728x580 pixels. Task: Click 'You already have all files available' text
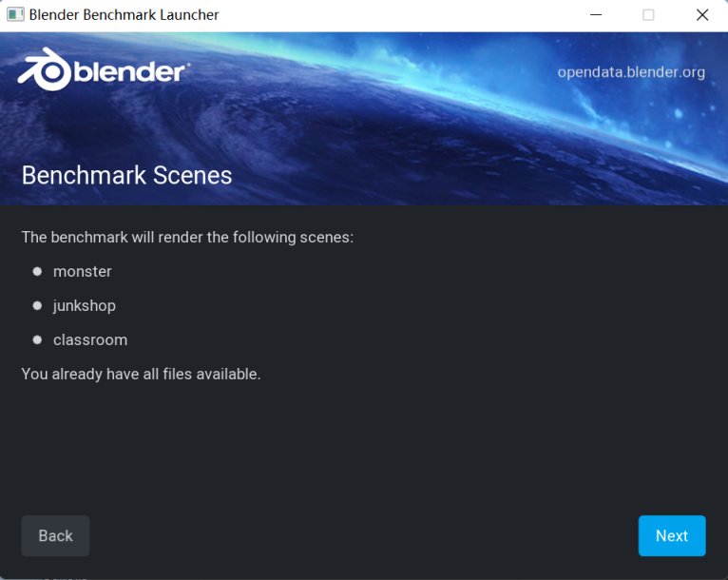(142, 374)
